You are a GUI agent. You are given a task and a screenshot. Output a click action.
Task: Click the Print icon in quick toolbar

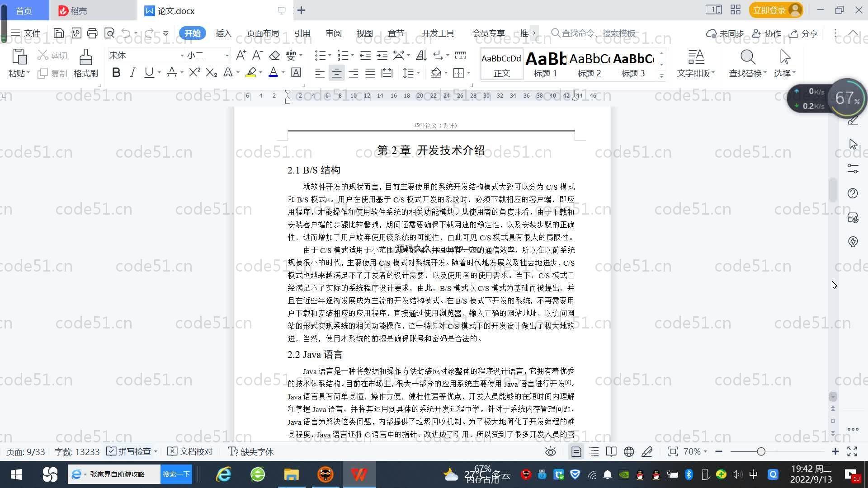tap(92, 33)
